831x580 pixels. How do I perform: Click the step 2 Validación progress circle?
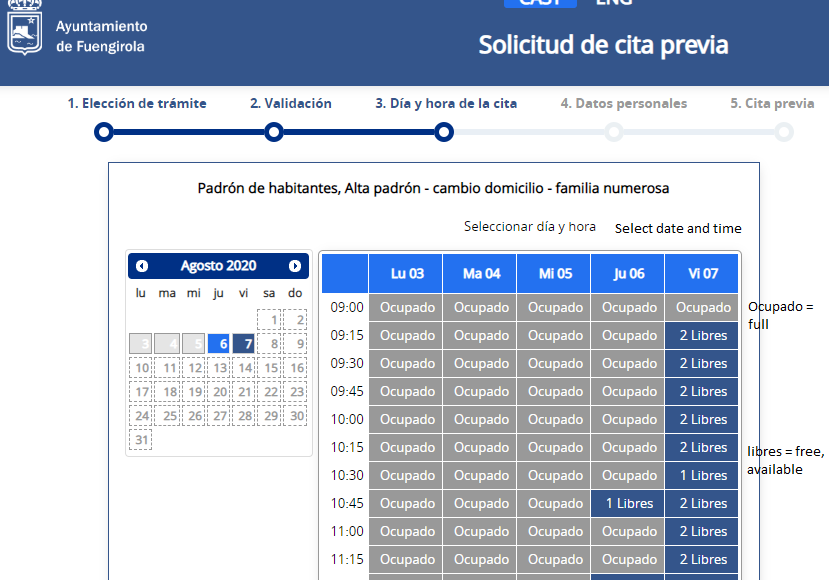point(274,132)
